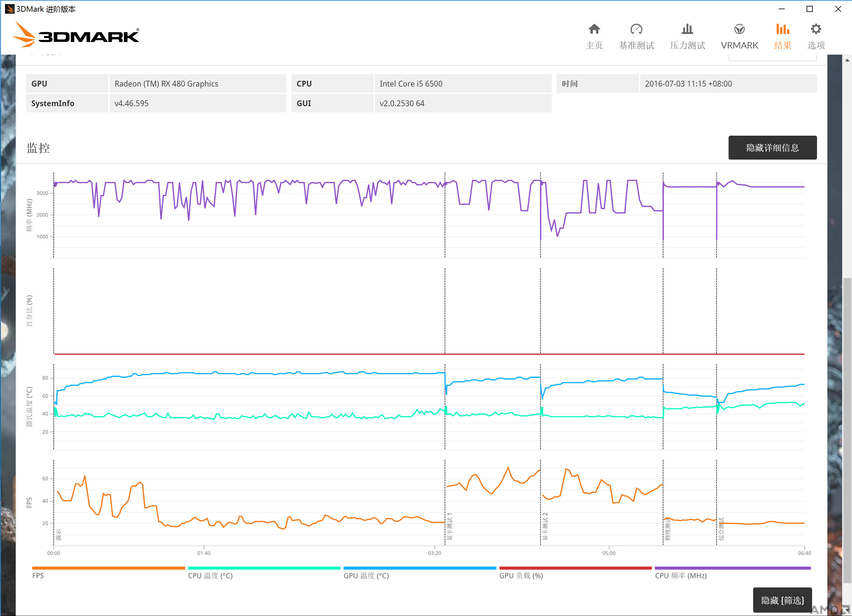The width and height of the screenshot is (852, 616).
Task: Maximize the 3DMark window
Action: click(810, 9)
